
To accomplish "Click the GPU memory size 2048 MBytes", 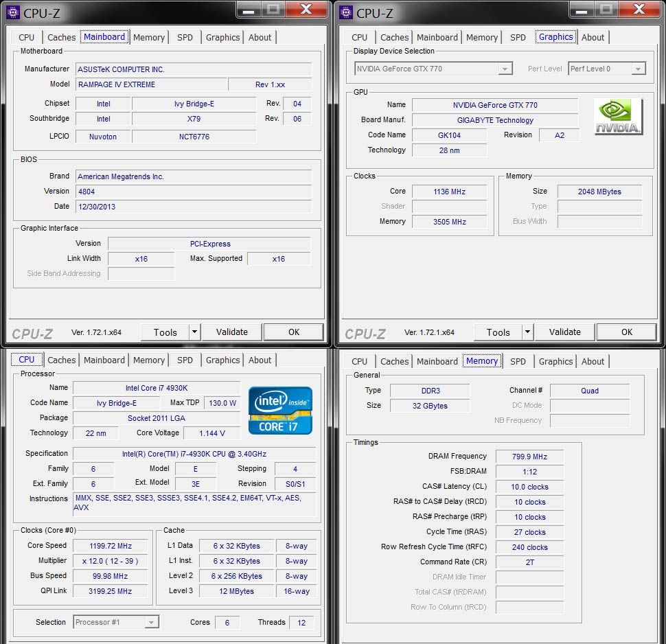I will pyautogui.click(x=599, y=192).
